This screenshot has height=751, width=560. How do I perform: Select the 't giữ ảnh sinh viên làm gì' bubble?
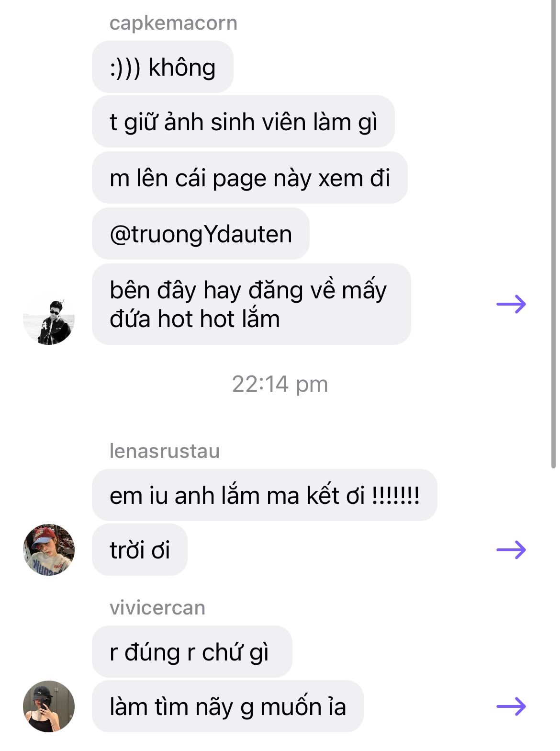tap(243, 122)
